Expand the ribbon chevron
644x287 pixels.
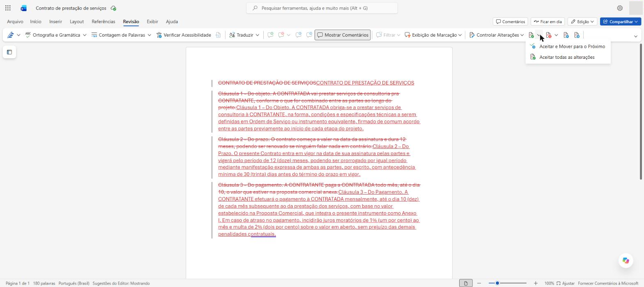(635, 36)
